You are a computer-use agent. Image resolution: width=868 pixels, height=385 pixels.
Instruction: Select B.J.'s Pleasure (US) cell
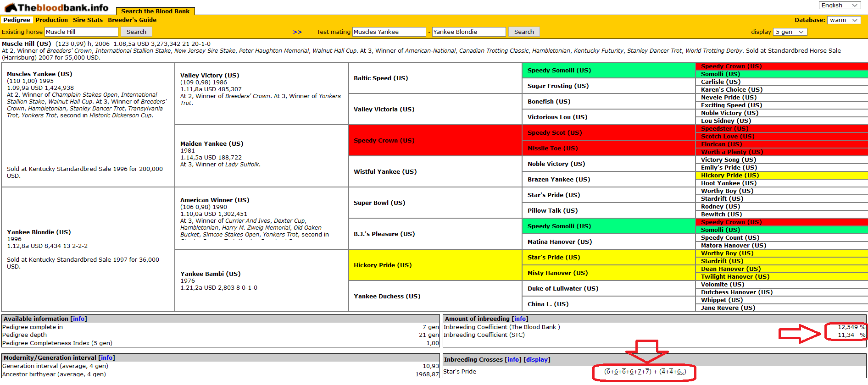[x=435, y=234]
